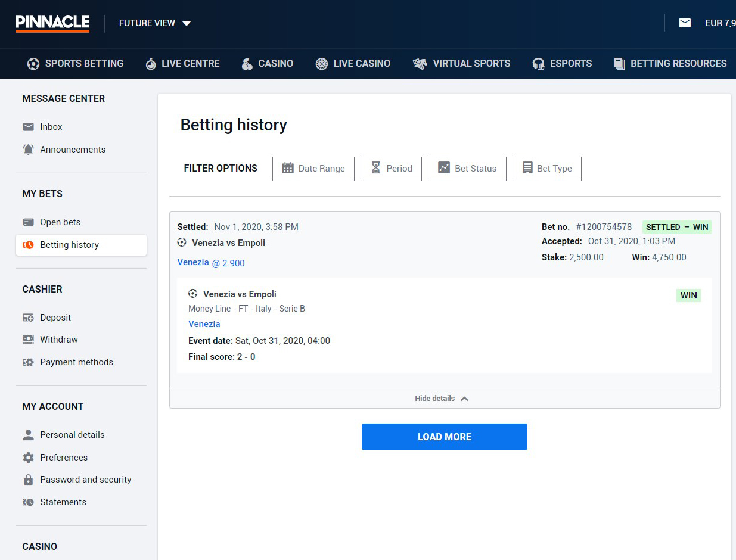
Task: Click bet number #1200754578
Action: click(x=604, y=227)
